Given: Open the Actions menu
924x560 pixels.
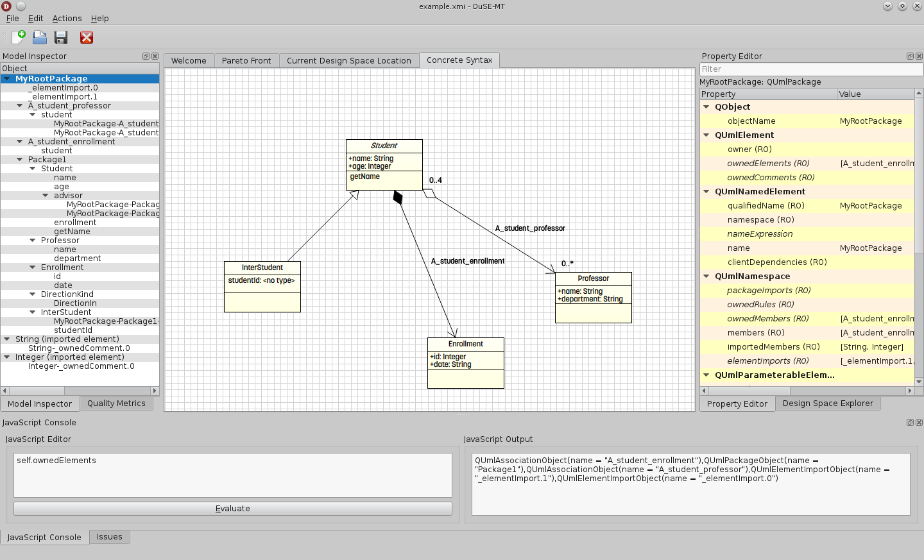Looking at the screenshot, I should point(67,19).
